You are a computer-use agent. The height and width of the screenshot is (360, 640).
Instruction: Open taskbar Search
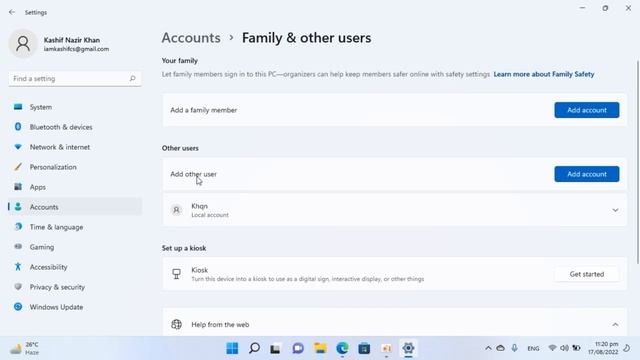(254, 348)
